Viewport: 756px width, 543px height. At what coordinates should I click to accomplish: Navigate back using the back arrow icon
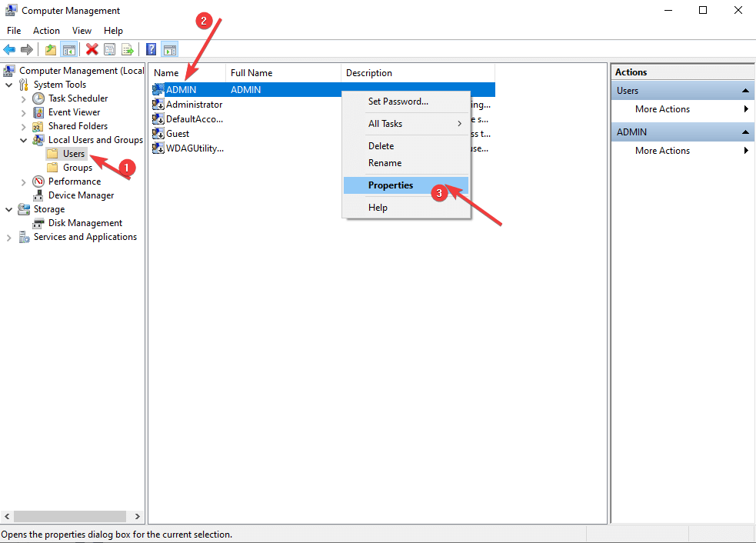9,49
